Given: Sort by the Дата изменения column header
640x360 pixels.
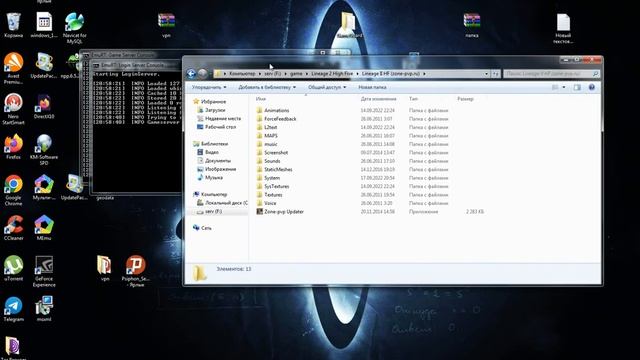Looking at the screenshot, I should (x=378, y=99).
